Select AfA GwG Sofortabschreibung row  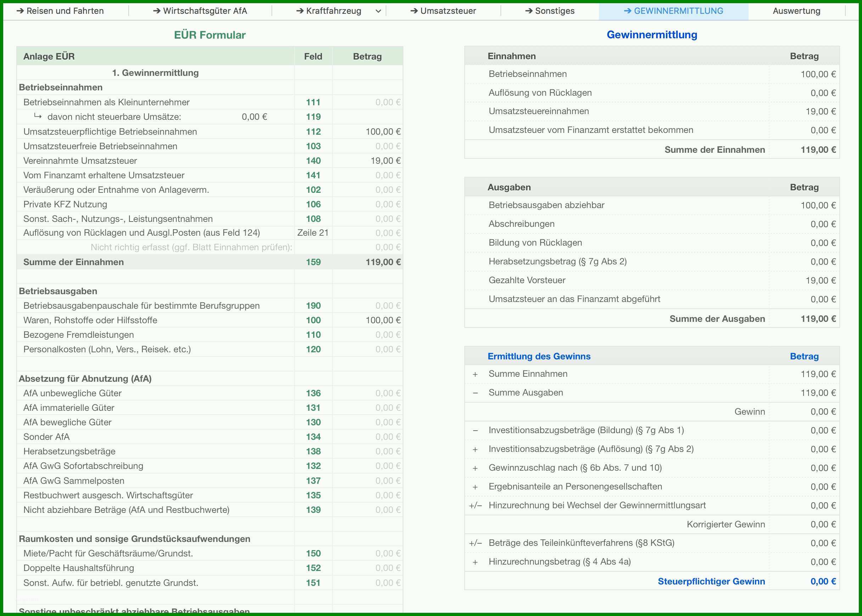(210, 466)
